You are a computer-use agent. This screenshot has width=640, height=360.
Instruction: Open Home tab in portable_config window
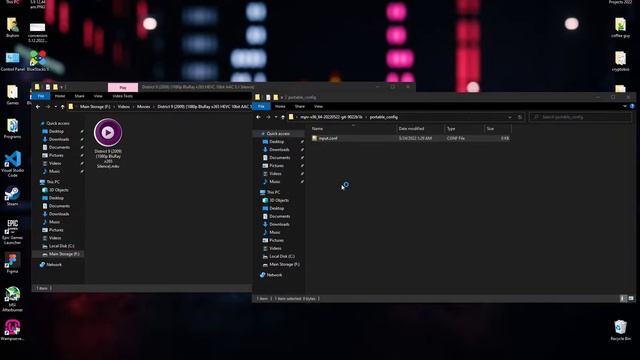tap(280, 106)
